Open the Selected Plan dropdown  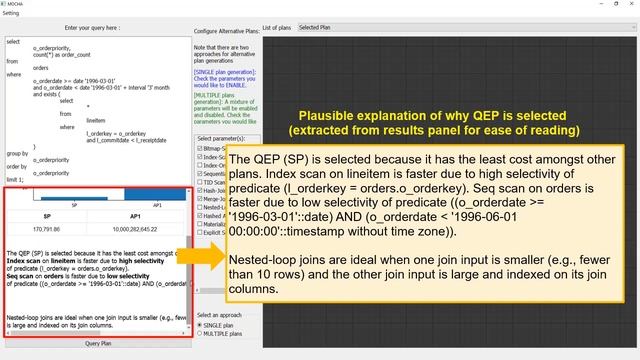[467, 27]
